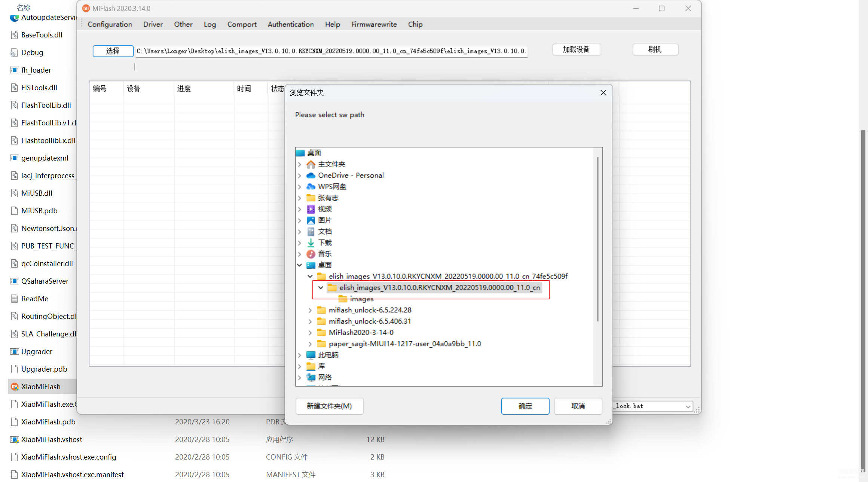
Task: Open the Log menu
Action: (210, 24)
